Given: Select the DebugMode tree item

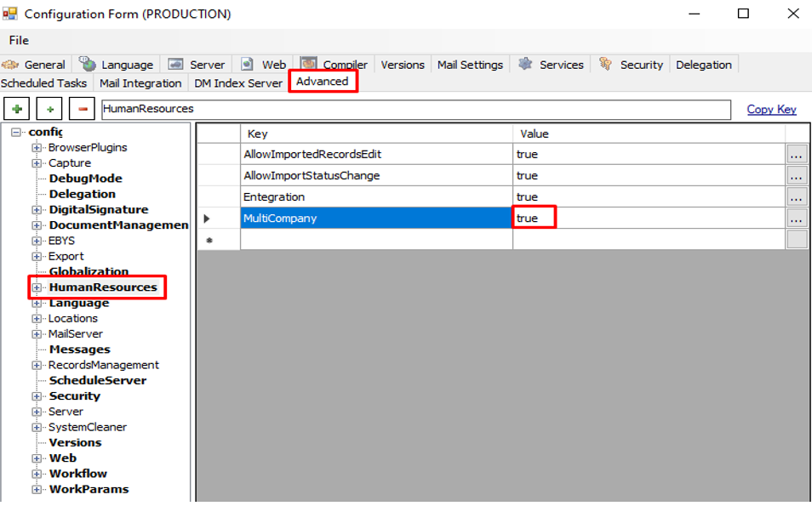Looking at the screenshot, I should [x=85, y=179].
